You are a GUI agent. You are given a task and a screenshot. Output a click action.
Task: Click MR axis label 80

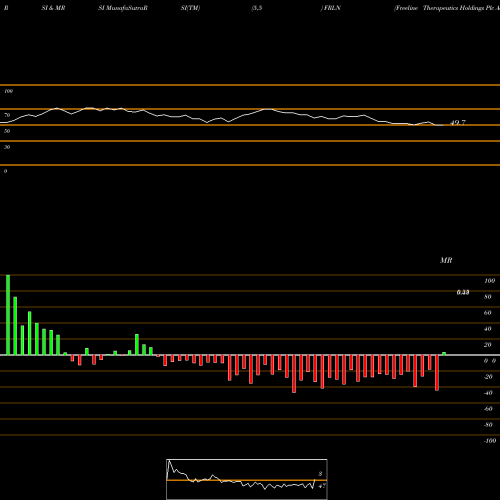(x=488, y=297)
